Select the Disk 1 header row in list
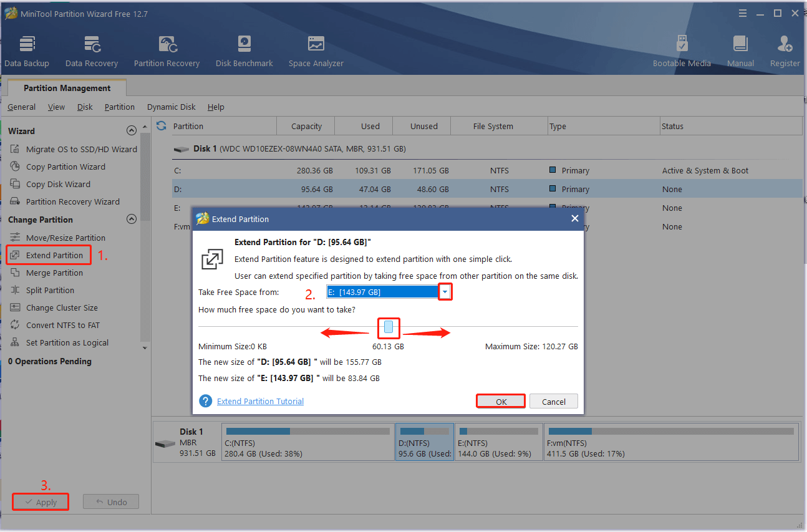 coord(487,149)
